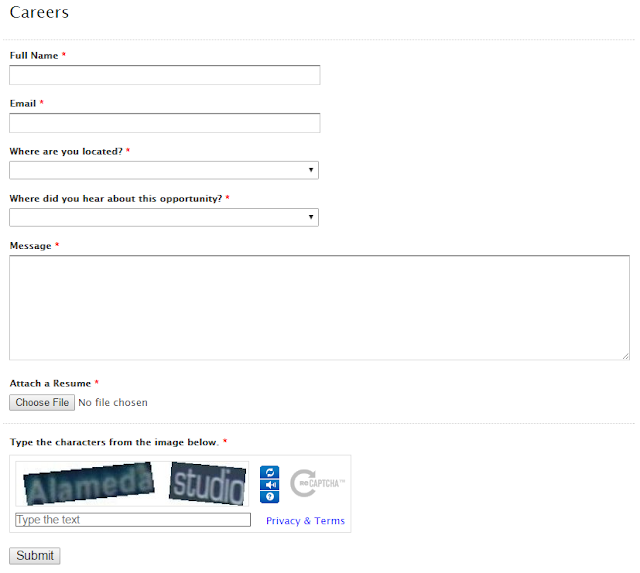This screenshot has width=640, height=573.
Task: Click the Choose File button
Action: point(42,402)
